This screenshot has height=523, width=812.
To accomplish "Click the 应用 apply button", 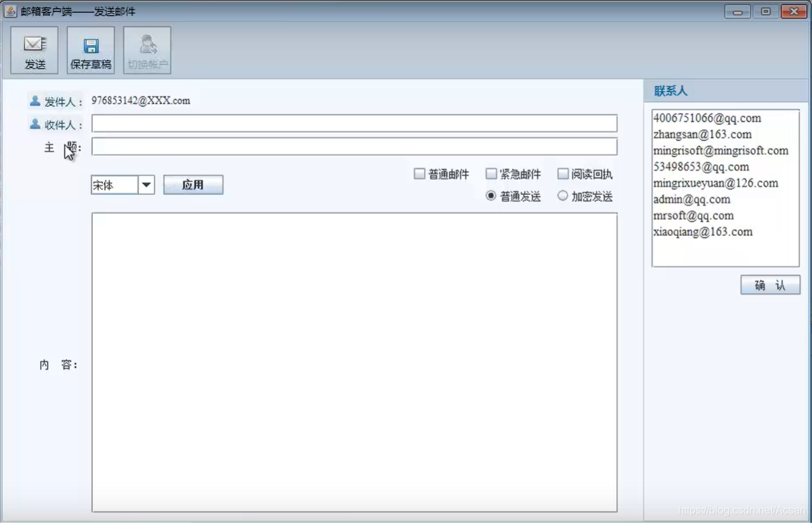I will click(193, 185).
